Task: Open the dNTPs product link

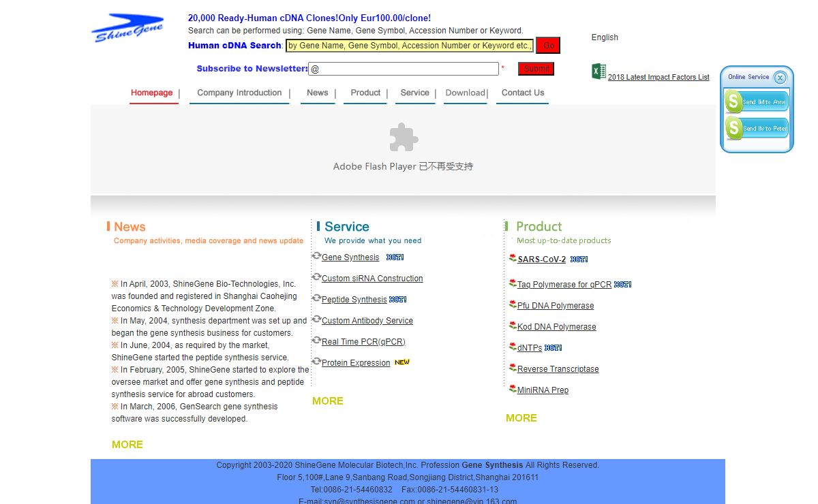Action: 530,348
